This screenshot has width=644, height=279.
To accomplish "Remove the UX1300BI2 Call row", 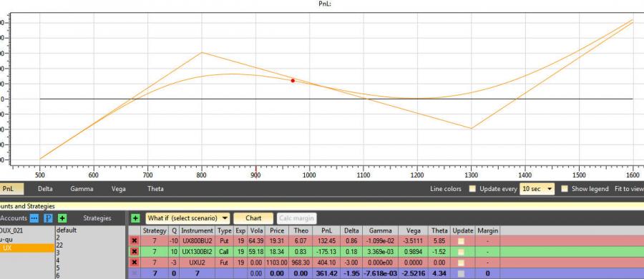I will point(135,252).
